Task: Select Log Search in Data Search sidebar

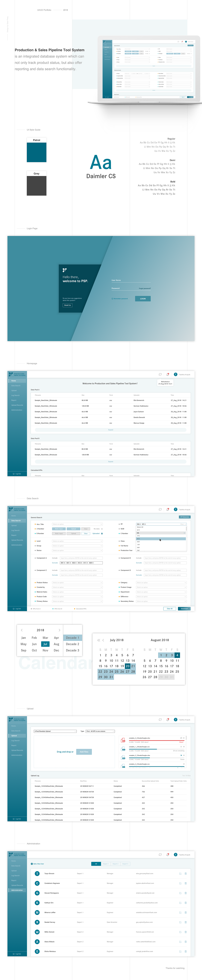Action: pos(15,530)
